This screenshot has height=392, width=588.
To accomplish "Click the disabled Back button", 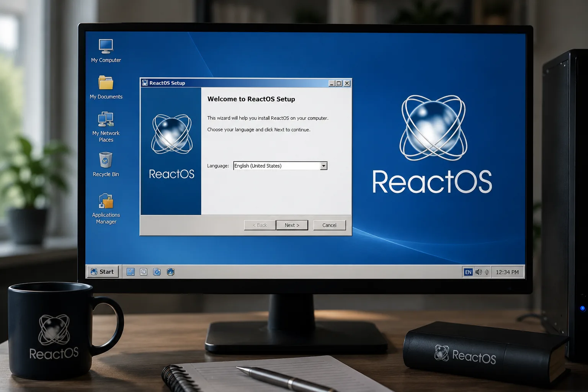I will click(260, 225).
